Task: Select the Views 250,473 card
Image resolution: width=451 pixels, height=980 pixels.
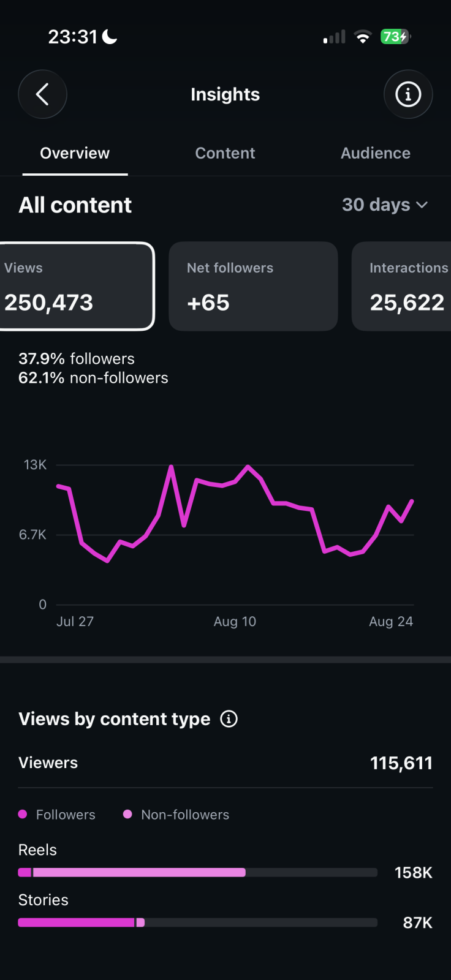Action: (77, 286)
